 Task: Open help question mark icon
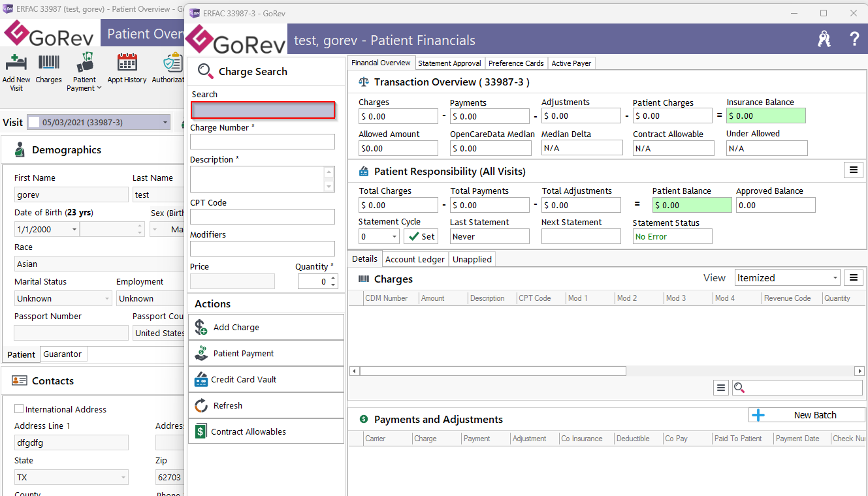pos(854,39)
